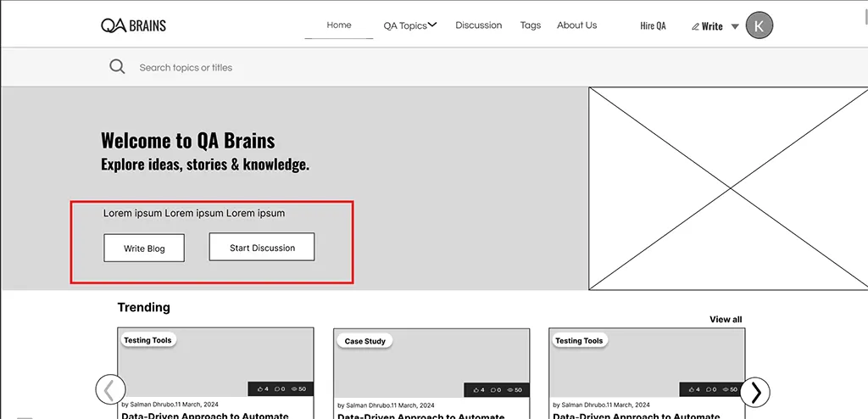Click the author line of Case Study card
Viewport: 868px width, 419px height.
[x=386, y=405]
